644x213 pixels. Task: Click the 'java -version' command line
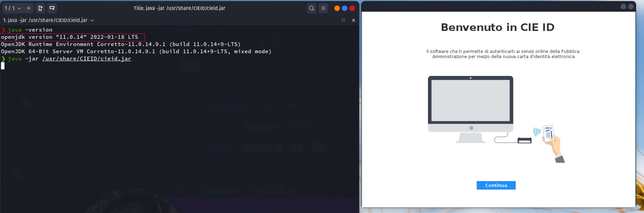pyautogui.click(x=30, y=30)
